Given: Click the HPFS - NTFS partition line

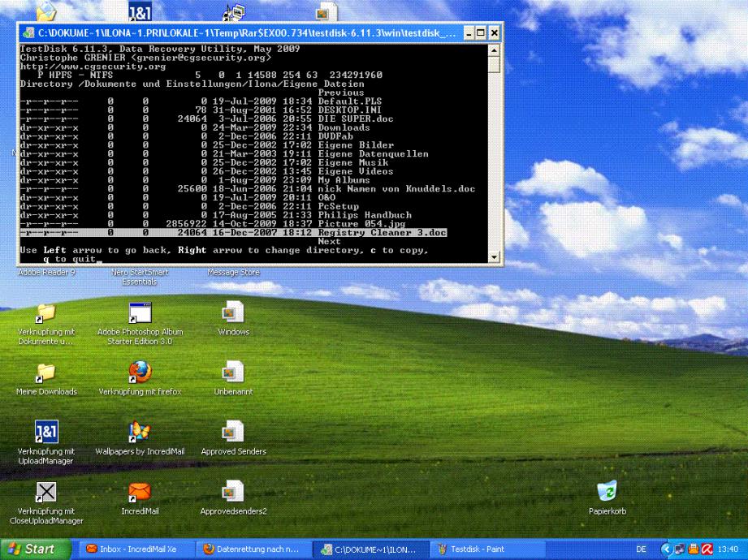Looking at the screenshot, I should click(x=210, y=75).
